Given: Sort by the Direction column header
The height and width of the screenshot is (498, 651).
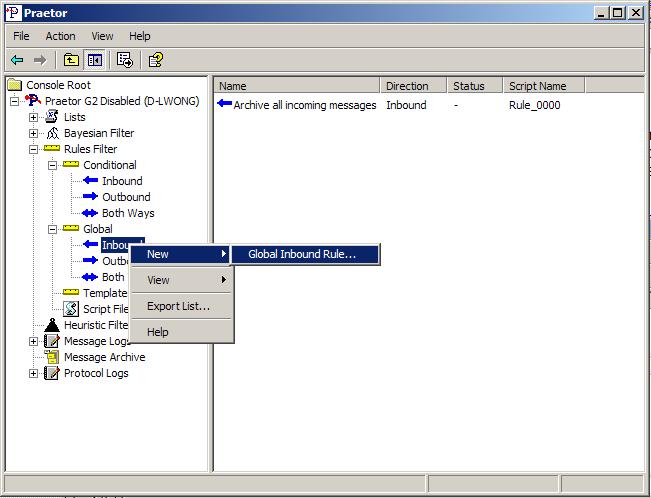Looking at the screenshot, I should (414, 86).
